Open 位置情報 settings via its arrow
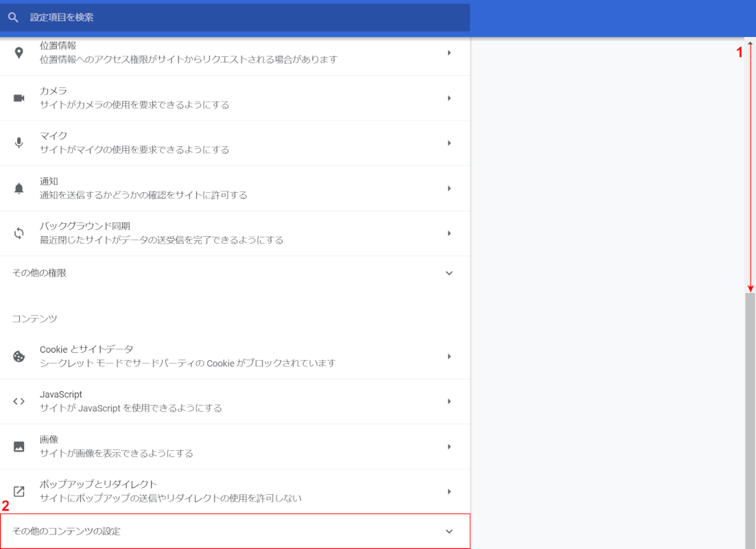This screenshot has width=756, height=549. 449,53
